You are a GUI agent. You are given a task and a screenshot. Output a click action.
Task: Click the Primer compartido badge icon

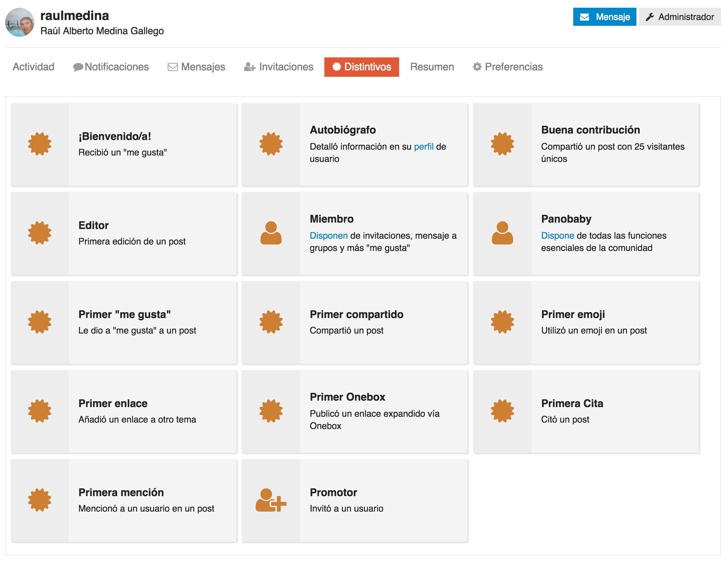coord(271,322)
